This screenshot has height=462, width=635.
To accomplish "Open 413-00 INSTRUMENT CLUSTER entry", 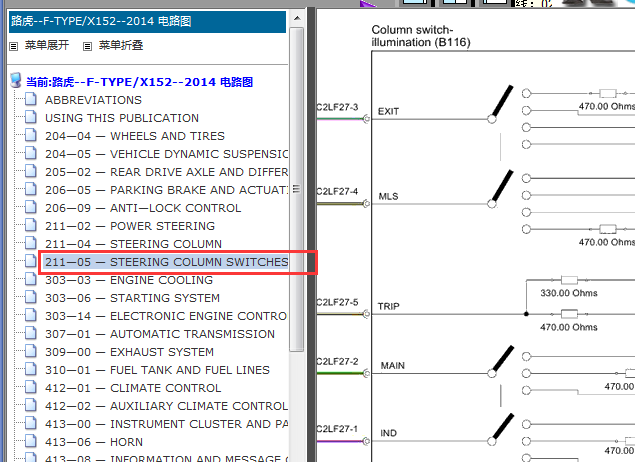I will click(x=166, y=424).
